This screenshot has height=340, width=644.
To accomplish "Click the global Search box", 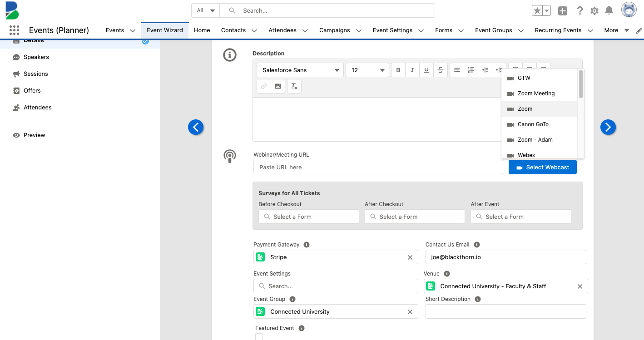I will pyautogui.click(x=327, y=10).
